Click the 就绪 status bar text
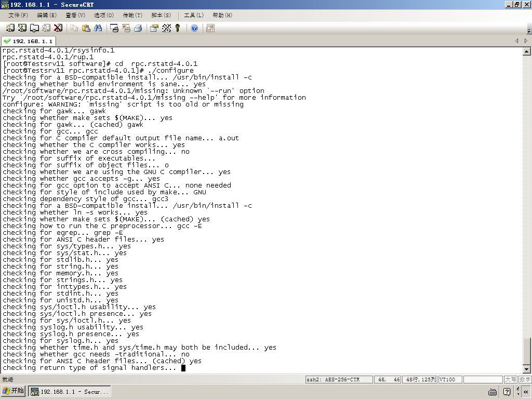The width and height of the screenshot is (532, 399). tap(8, 379)
